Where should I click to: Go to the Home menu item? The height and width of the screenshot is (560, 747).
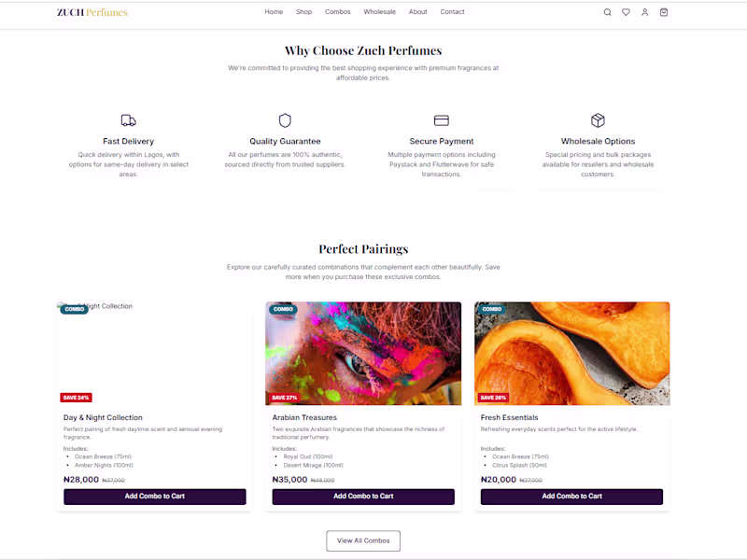(x=274, y=12)
